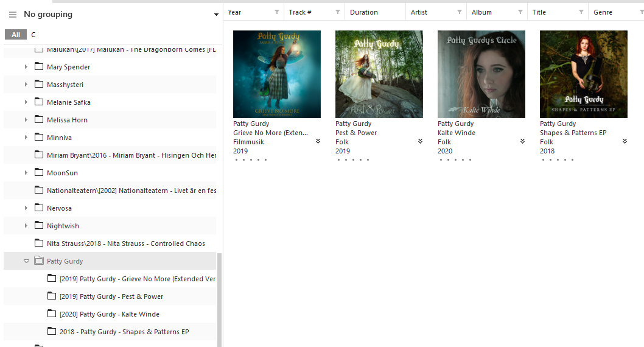Expand the Mary Spender folder
This screenshot has height=347, width=644.
[26, 66]
